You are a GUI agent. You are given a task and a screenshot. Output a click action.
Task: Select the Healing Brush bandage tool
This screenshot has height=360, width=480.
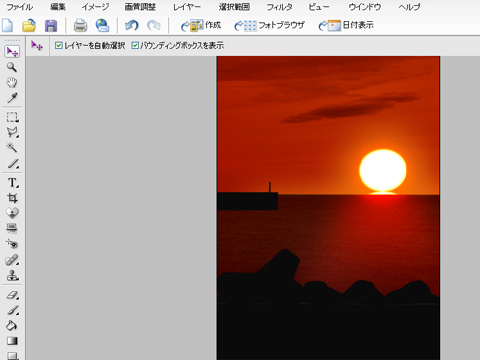coord(12,260)
